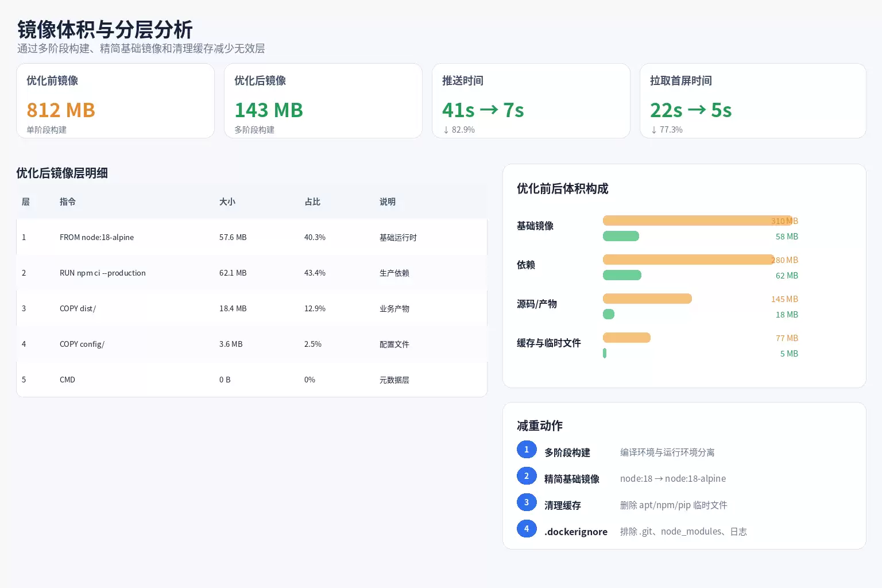
Task: Click the orange 缓存与临时文件 bar
Action: point(626,338)
